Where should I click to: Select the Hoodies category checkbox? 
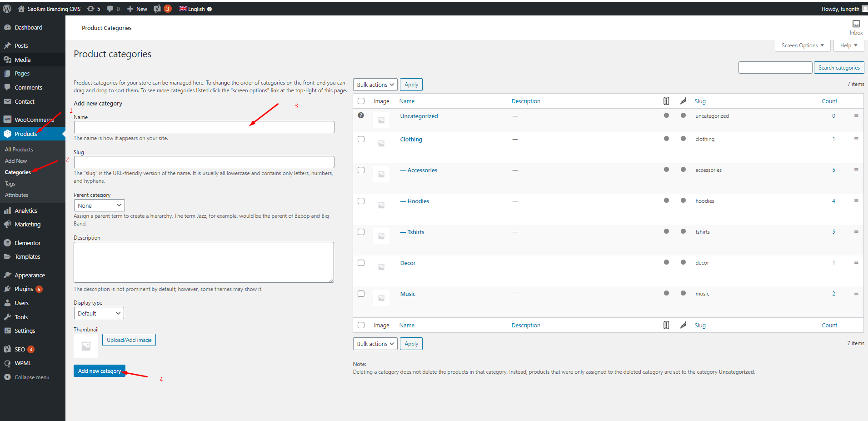tap(361, 201)
